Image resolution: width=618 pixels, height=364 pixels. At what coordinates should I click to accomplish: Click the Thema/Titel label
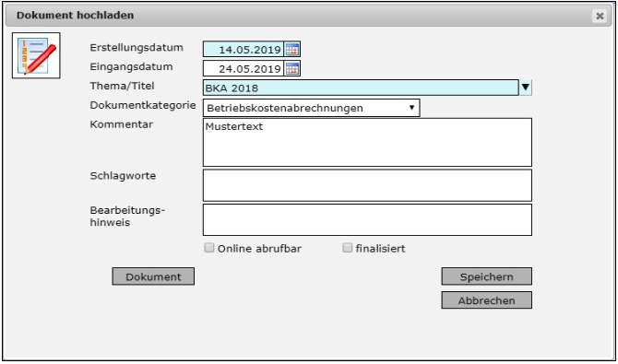point(122,86)
